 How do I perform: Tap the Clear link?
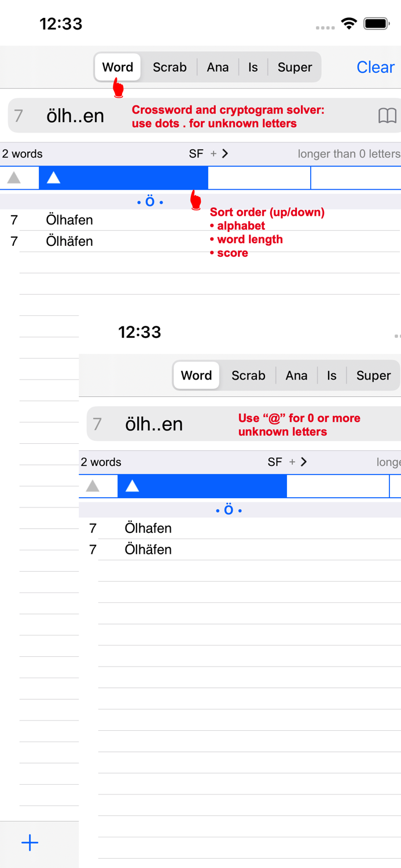375,67
